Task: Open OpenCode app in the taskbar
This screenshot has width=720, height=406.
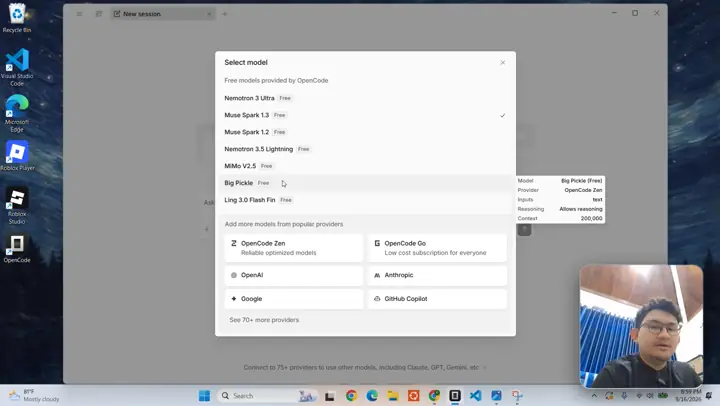Action: pos(455,396)
